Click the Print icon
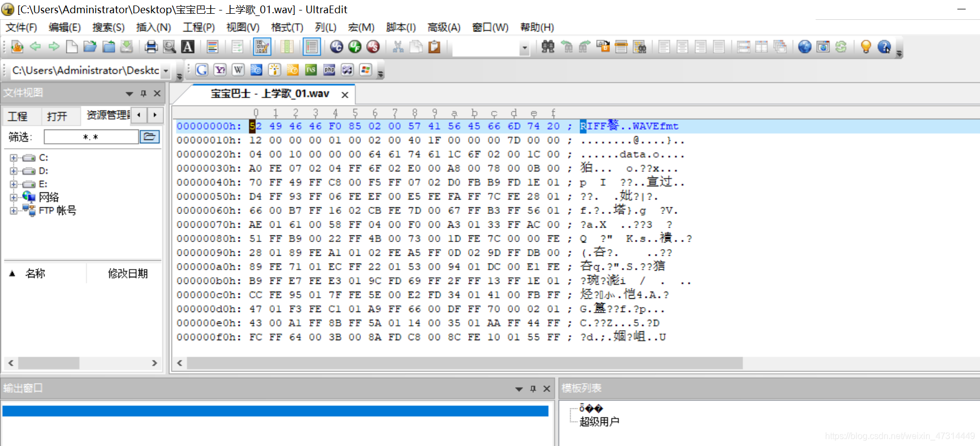This screenshot has width=980, height=446. point(151,47)
